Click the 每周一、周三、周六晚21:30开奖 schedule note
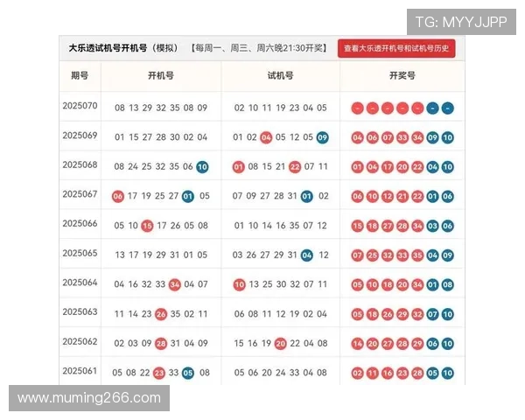 (260, 48)
